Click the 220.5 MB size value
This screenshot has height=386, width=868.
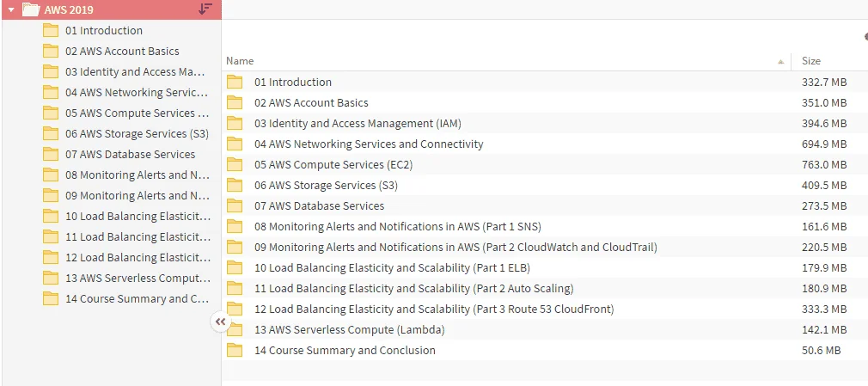coord(824,247)
